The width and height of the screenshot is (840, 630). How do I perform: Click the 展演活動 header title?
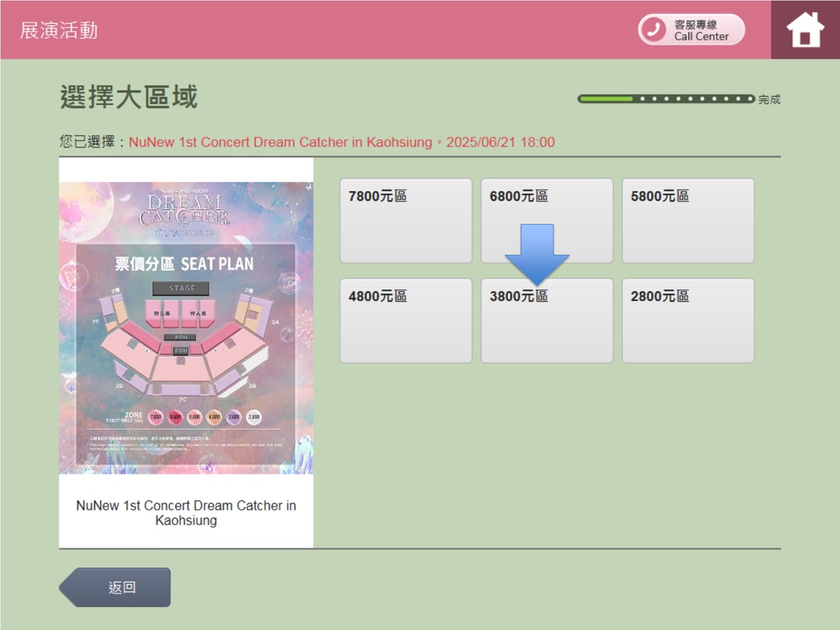point(59,30)
